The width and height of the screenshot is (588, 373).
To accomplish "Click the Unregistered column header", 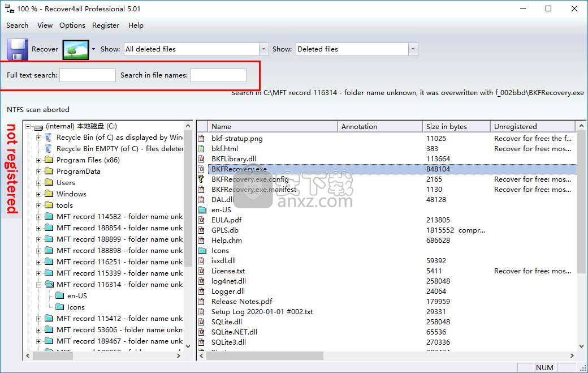I will click(x=533, y=126).
